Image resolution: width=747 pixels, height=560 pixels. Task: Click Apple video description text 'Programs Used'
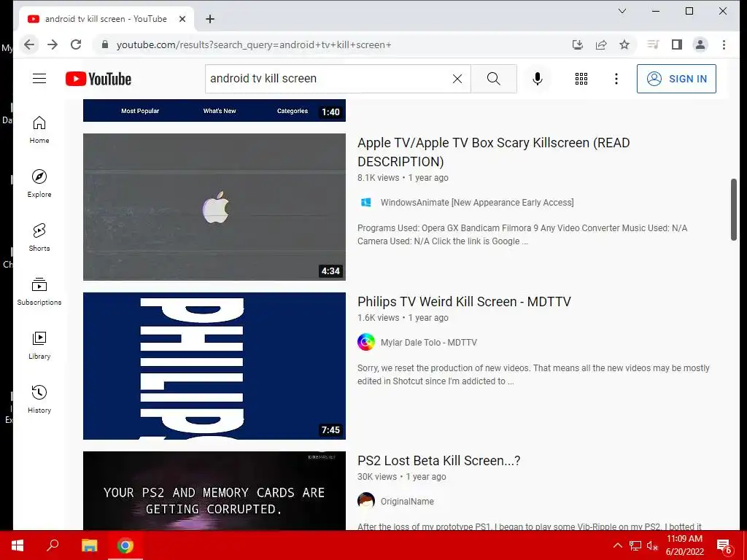click(x=522, y=234)
